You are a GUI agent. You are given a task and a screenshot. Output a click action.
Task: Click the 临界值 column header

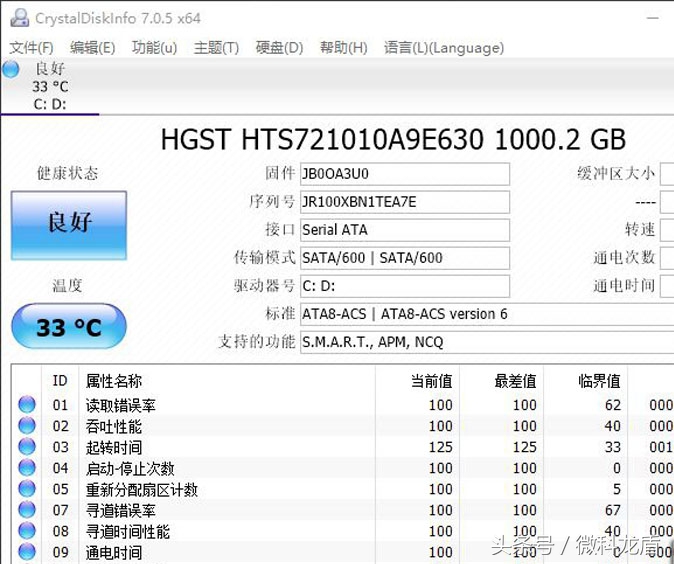pos(585,381)
